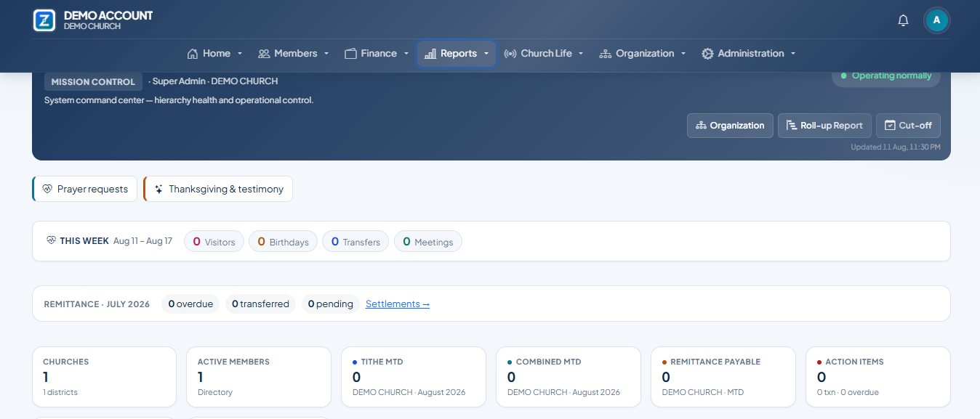980x419 pixels.
Task: Open the notifications bell
Action: coord(903,20)
